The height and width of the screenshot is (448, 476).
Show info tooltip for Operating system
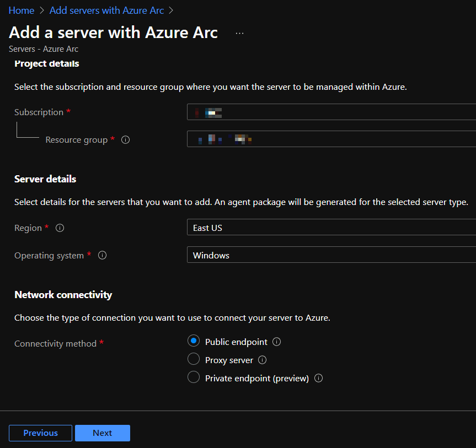pos(102,255)
